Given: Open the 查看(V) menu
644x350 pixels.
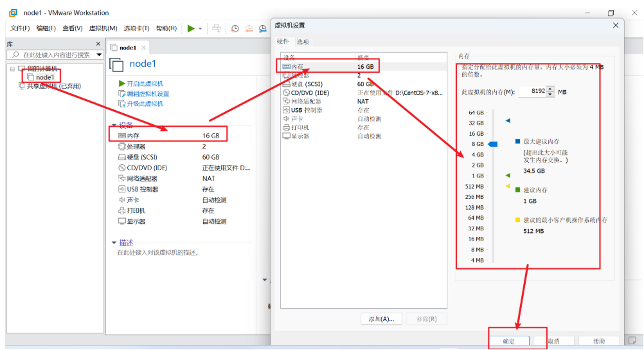Looking at the screenshot, I should [72, 28].
